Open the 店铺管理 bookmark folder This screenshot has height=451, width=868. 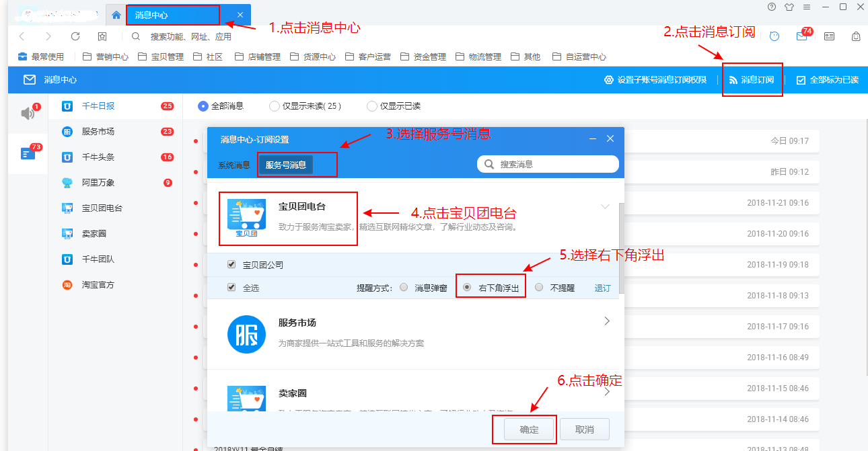[257, 56]
